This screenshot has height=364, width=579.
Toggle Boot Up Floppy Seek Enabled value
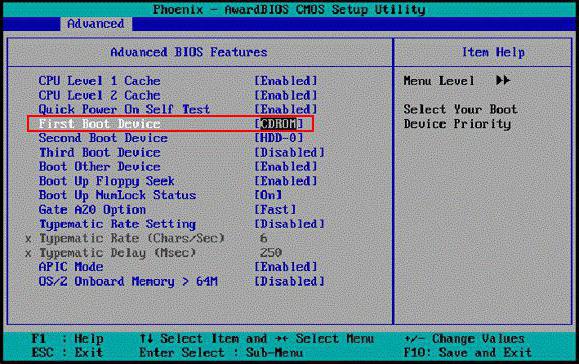(x=286, y=181)
